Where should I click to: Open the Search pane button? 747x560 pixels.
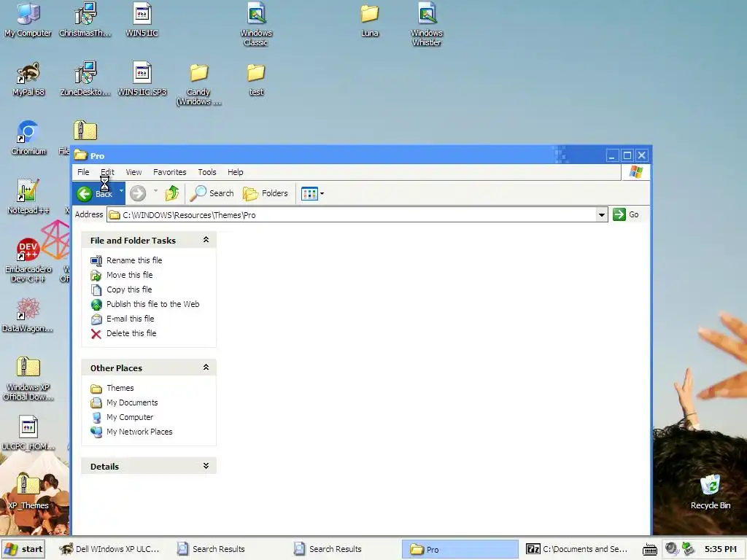tap(212, 193)
